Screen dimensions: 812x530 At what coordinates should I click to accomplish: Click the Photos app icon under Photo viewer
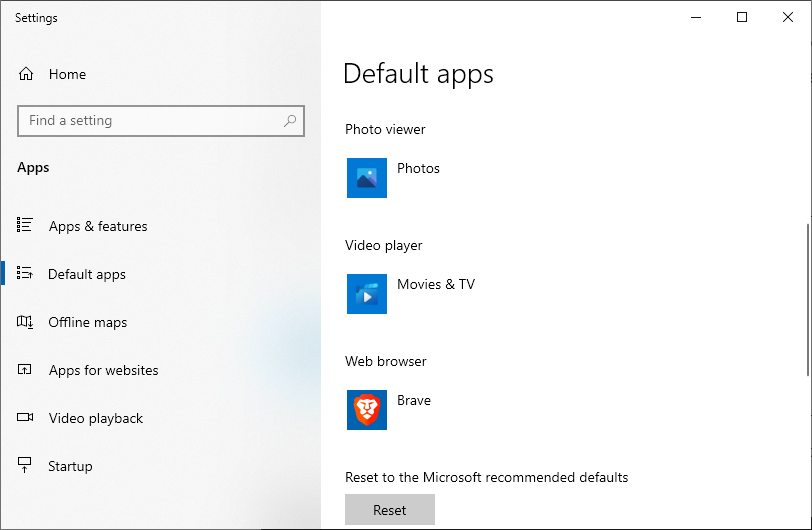[366, 178]
